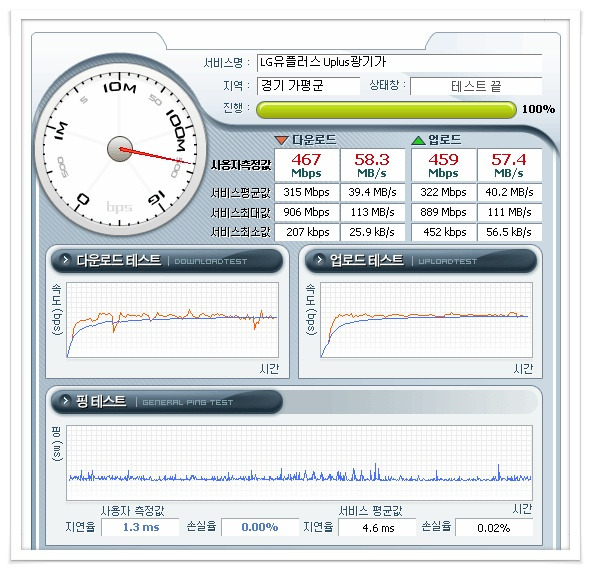Click the bps label on the gauge
Viewport: 591px width, 570px height.
119,208
